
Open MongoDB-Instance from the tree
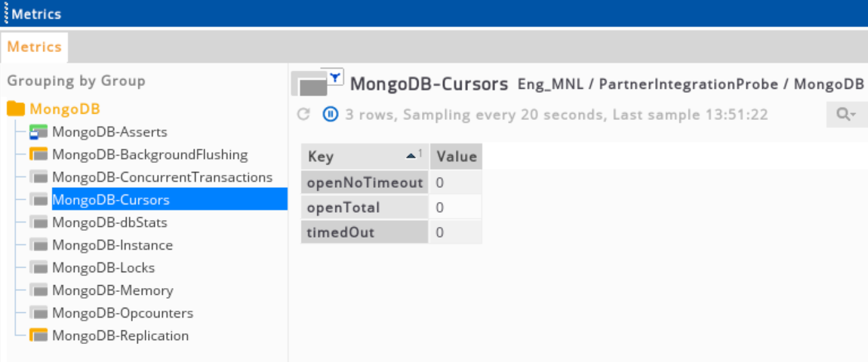112,245
